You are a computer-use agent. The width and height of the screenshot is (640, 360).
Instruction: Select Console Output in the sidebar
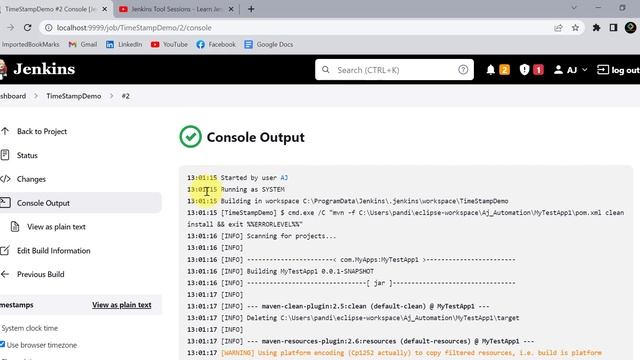(43, 203)
